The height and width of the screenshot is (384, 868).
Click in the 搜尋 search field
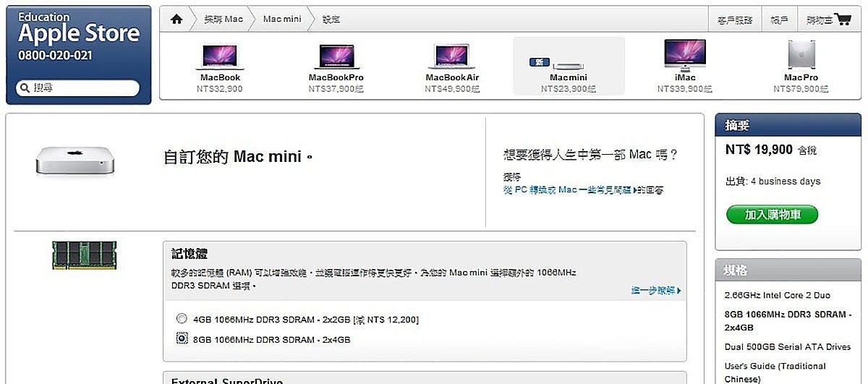coord(78,88)
